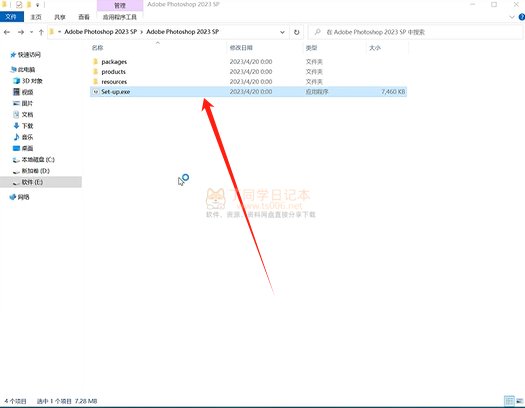Click the products folder icon
525x408 pixels.
click(x=95, y=72)
